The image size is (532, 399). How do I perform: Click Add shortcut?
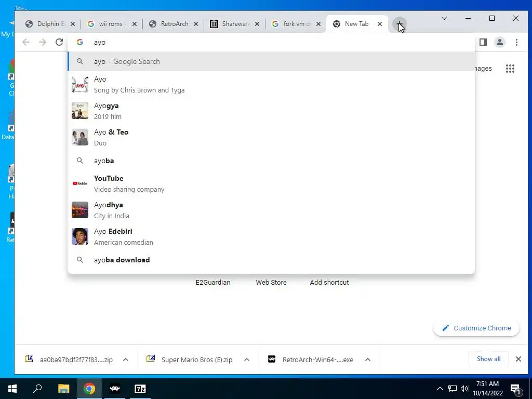point(329,282)
